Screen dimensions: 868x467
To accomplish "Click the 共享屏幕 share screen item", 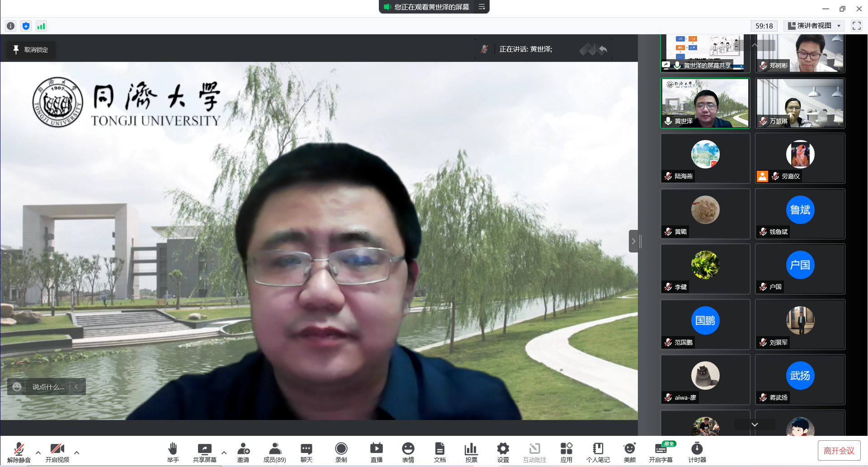I will [x=204, y=452].
